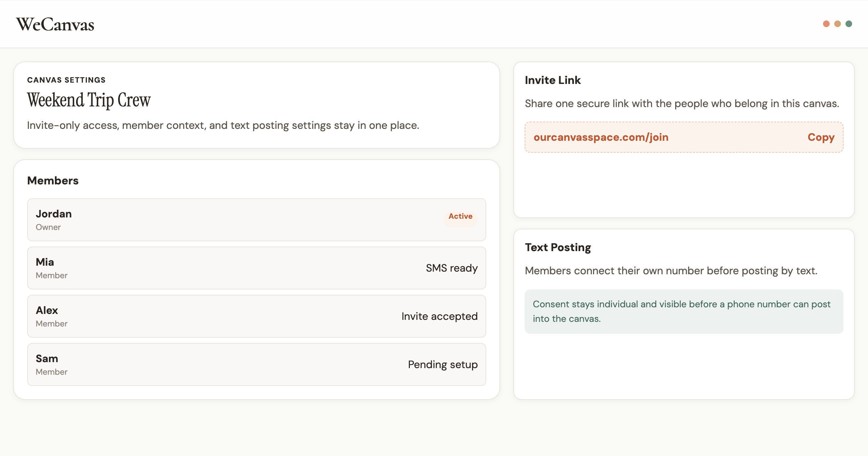868x456 pixels.
Task: Click the members connect their own number text
Action: 671,271
